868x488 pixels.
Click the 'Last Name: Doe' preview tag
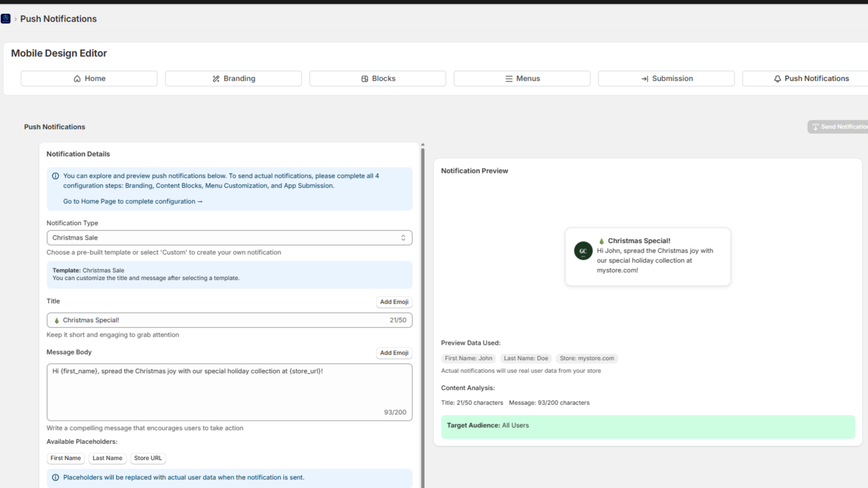526,358
